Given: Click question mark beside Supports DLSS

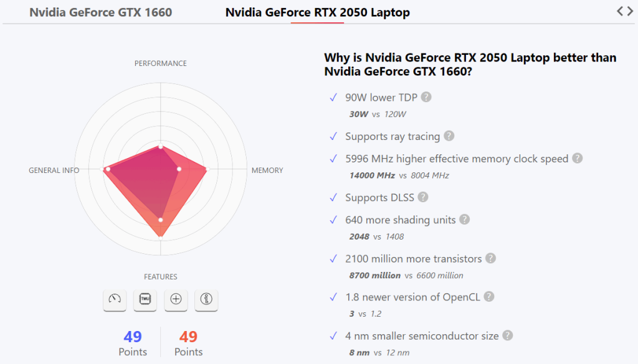Looking at the screenshot, I should point(423,197).
